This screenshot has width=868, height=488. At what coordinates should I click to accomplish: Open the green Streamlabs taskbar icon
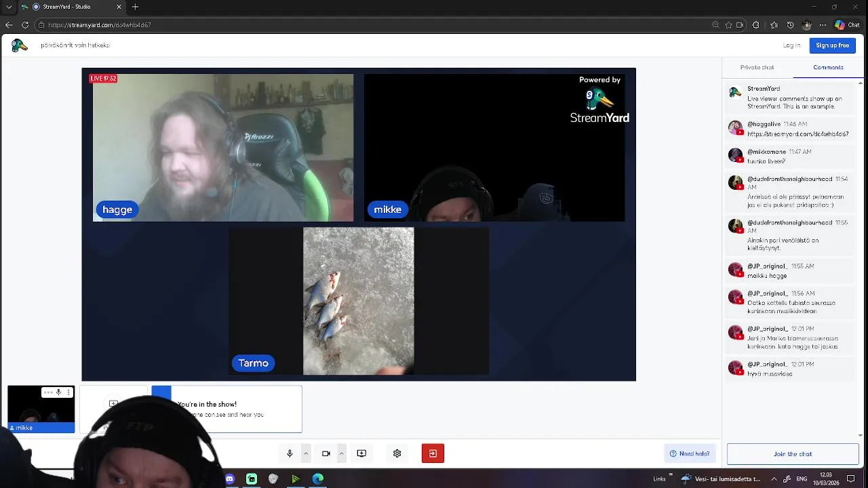pos(252,479)
